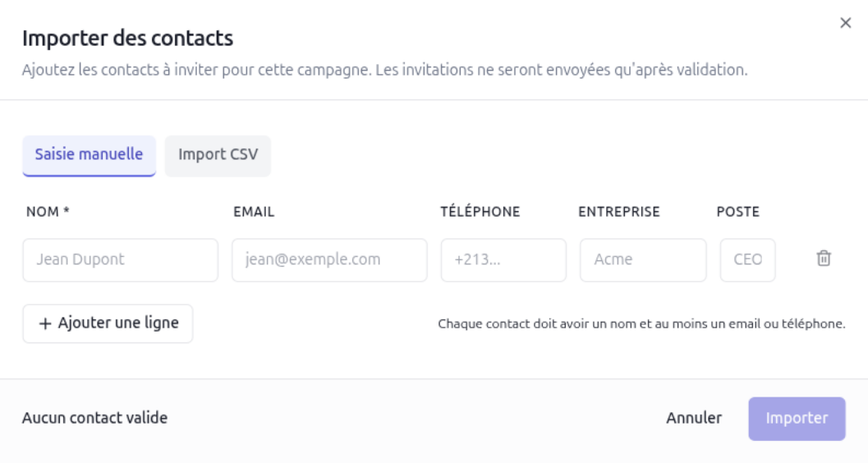Click the ENTREPRISE column header
The height and width of the screenshot is (463, 868).
(619, 212)
